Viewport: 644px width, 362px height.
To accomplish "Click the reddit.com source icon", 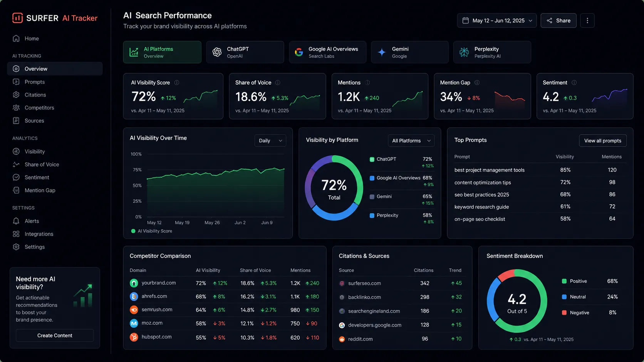I will pos(342,339).
